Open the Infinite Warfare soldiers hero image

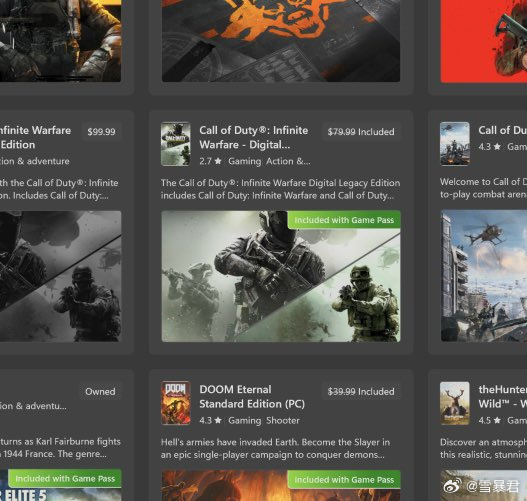click(x=281, y=276)
